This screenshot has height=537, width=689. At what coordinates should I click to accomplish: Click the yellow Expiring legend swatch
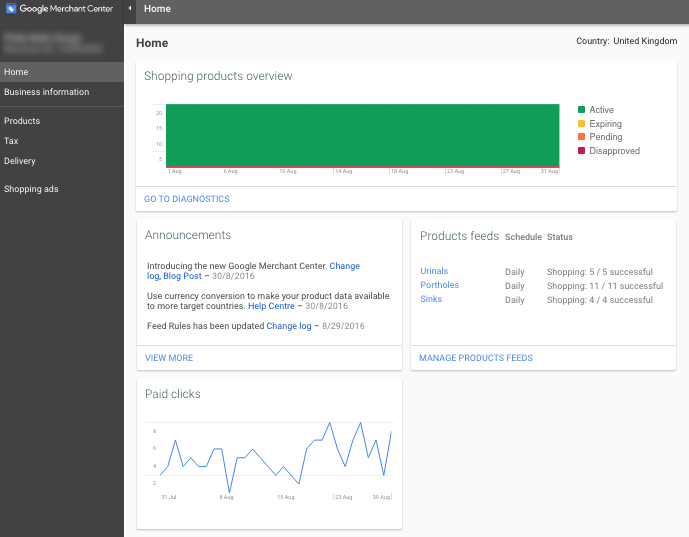582,124
